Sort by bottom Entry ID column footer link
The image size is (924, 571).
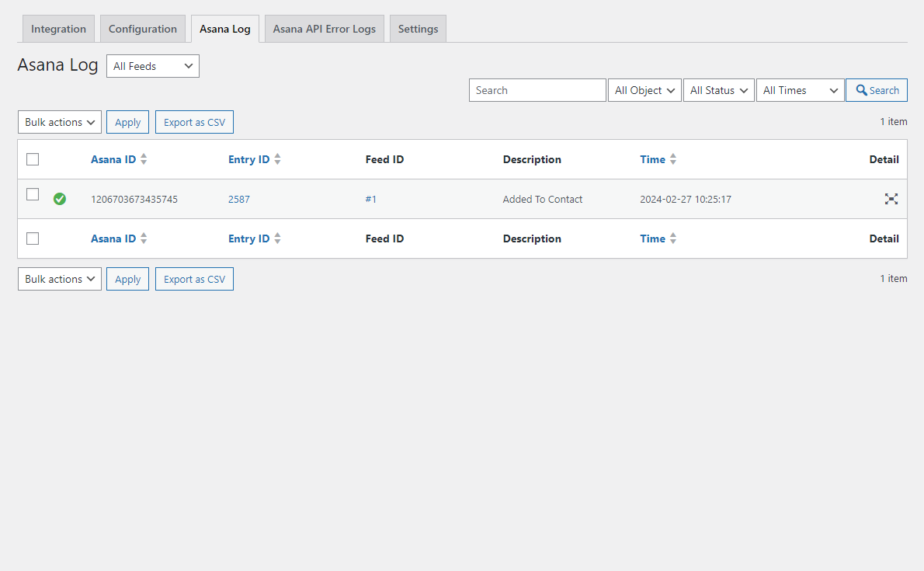(x=248, y=238)
